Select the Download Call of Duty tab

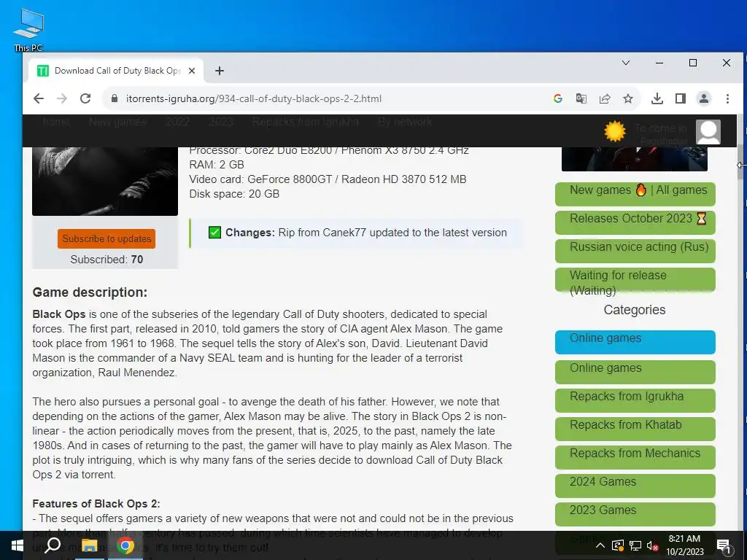[x=117, y=71]
